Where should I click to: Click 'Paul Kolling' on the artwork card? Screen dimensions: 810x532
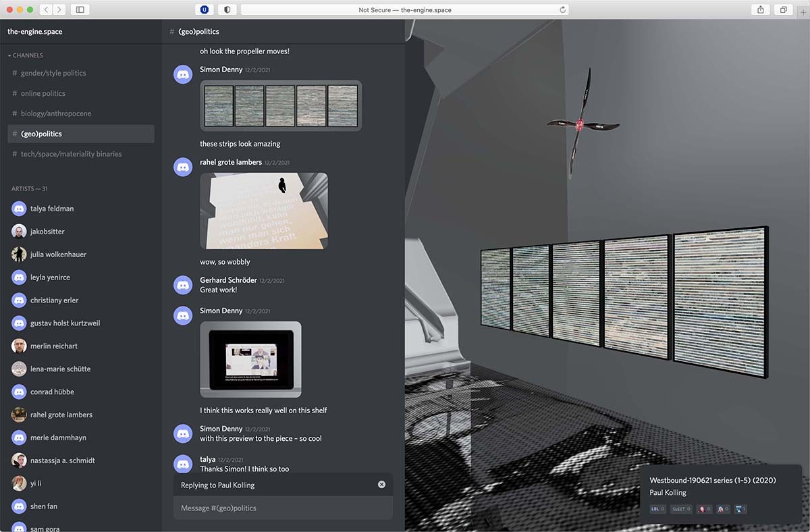tap(668, 493)
